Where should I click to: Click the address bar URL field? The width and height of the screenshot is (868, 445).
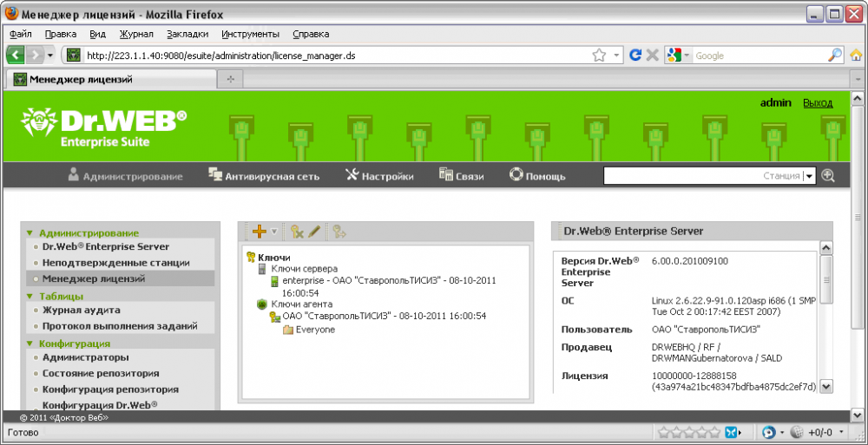[335, 56]
